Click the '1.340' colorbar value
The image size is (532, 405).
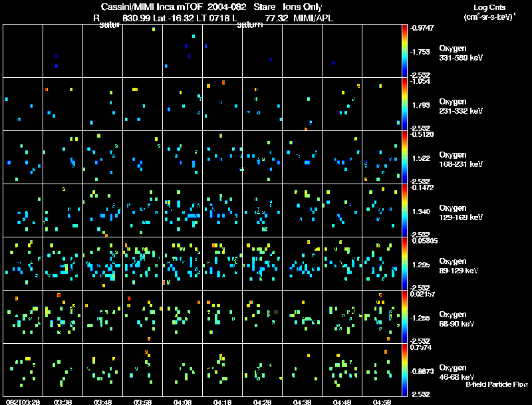[421, 211]
